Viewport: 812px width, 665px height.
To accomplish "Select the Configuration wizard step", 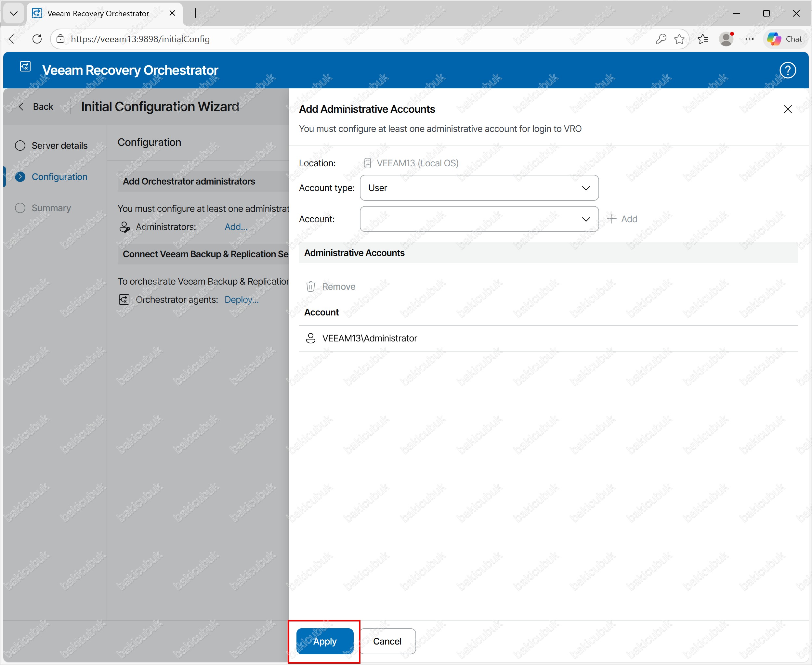I will coord(59,177).
